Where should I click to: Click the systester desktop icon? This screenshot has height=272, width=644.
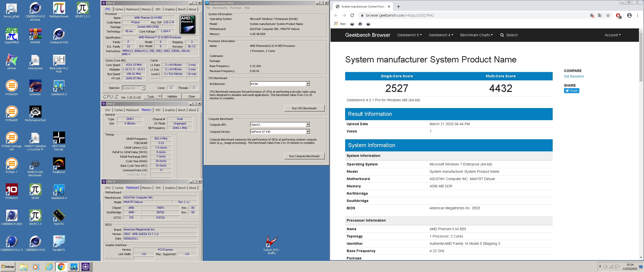click(x=35, y=88)
